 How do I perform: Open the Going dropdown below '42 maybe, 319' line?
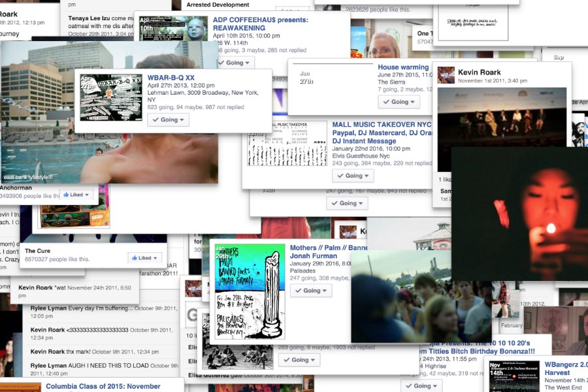coord(421,385)
